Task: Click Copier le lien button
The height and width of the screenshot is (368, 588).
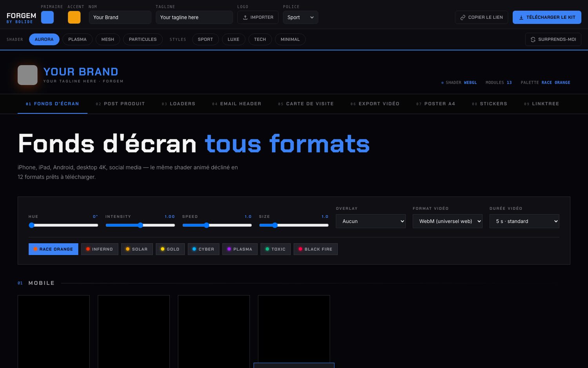Action: coord(481,17)
